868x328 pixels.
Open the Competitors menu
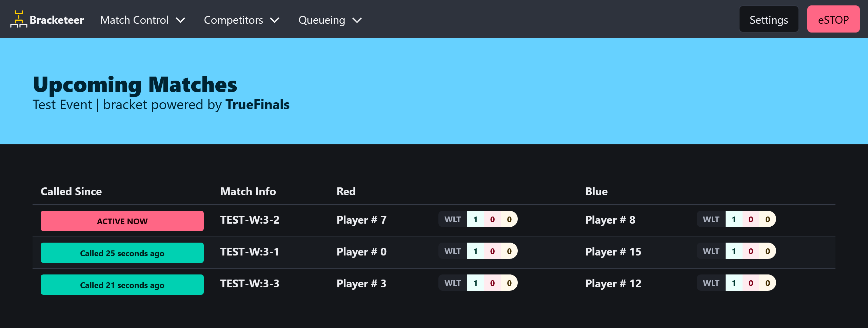pyautogui.click(x=242, y=20)
